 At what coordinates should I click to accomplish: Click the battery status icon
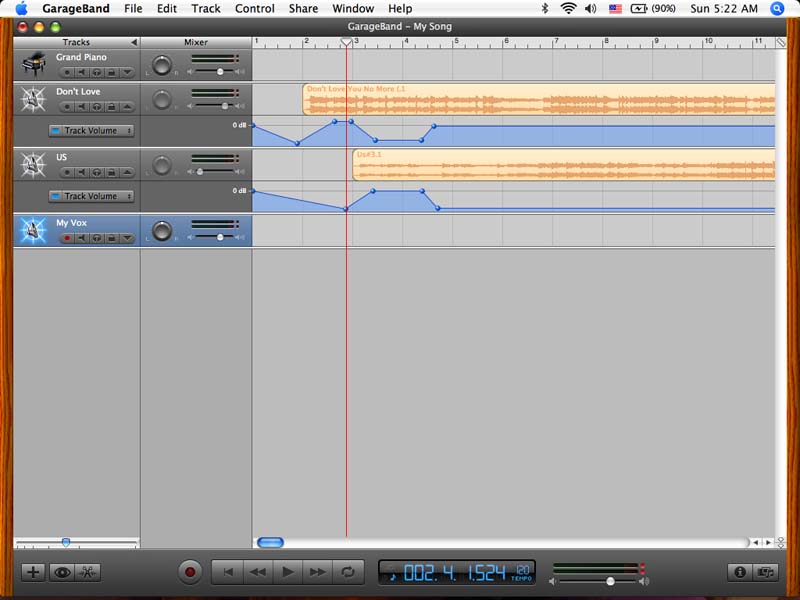pyautogui.click(x=639, y=9)
